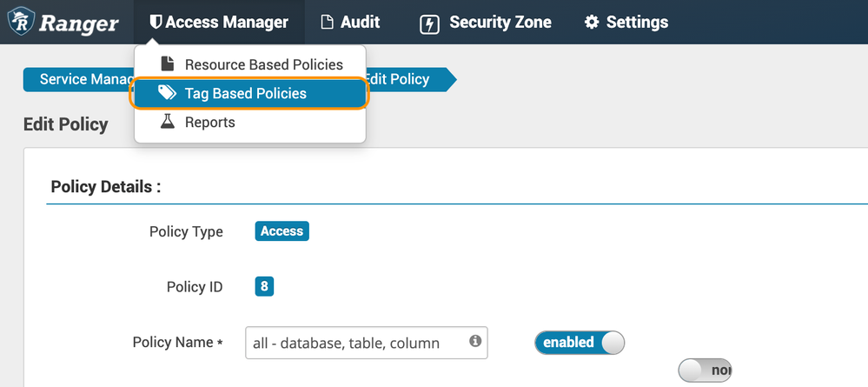Disable the policy using the enabled toggle
Screen dimensions: 868x387
[580, 343]
